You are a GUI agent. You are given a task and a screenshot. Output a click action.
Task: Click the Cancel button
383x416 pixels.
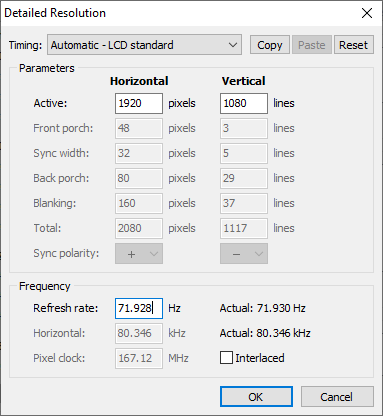[x=337, y=397]
